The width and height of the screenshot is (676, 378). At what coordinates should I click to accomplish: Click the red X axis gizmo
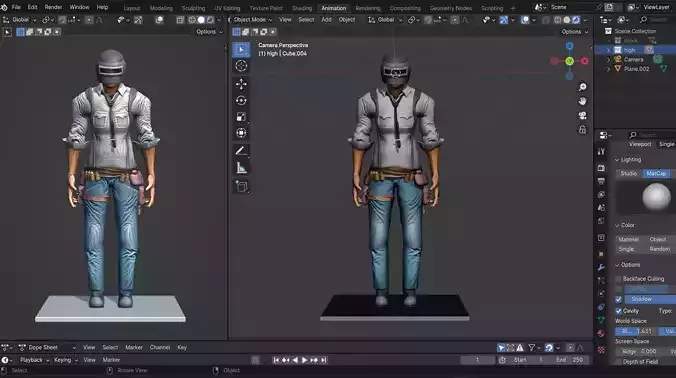pyautogui.click(x=585, y=61)
